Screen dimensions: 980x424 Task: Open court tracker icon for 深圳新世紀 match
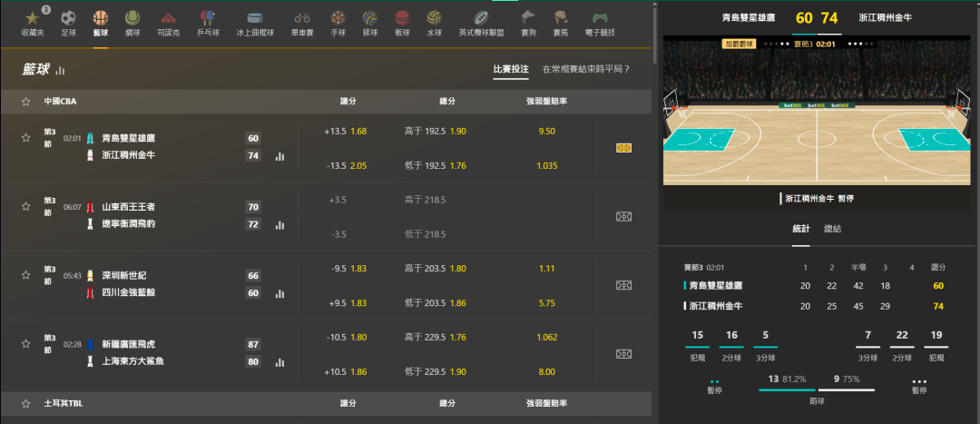tap(623, 285)
